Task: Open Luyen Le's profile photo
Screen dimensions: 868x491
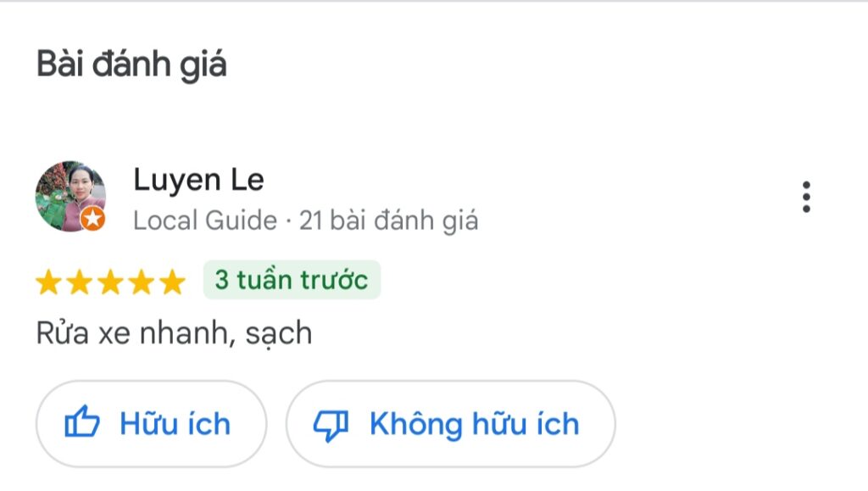Action: pyautogui.click(x=70, y=197)
